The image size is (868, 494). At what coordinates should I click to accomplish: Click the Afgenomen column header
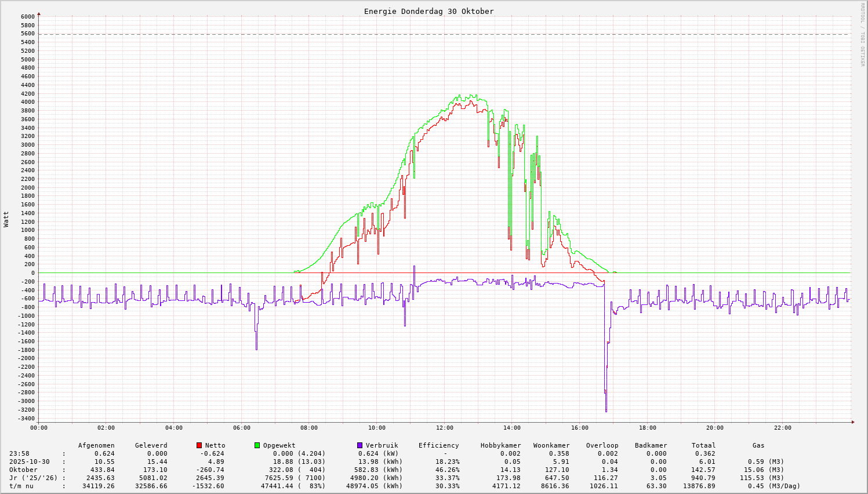[96, 445]
